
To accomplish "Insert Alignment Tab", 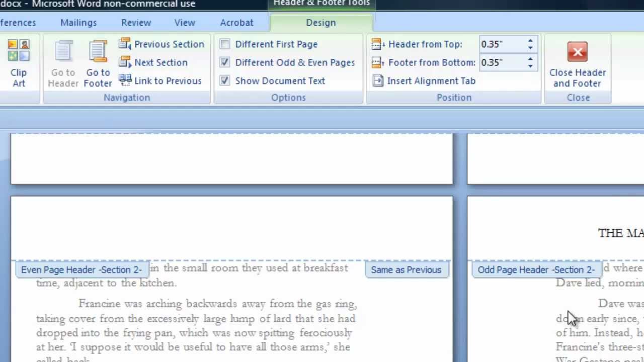I will [x=424, y=80].
